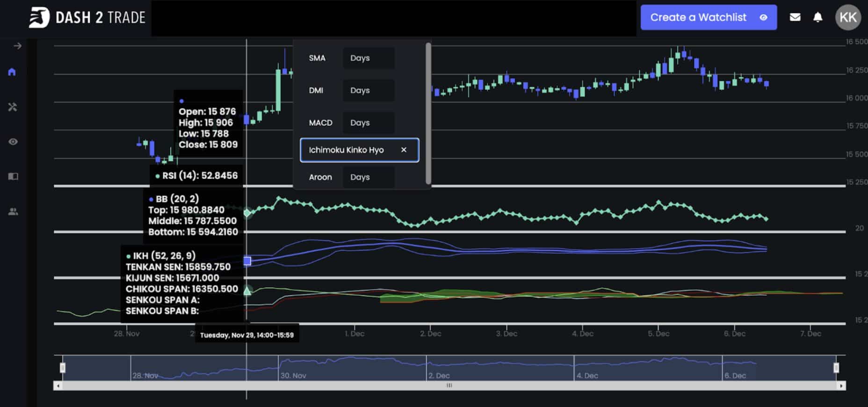Select the SMA indicator option
868x407 pixels.
point(317,58)
